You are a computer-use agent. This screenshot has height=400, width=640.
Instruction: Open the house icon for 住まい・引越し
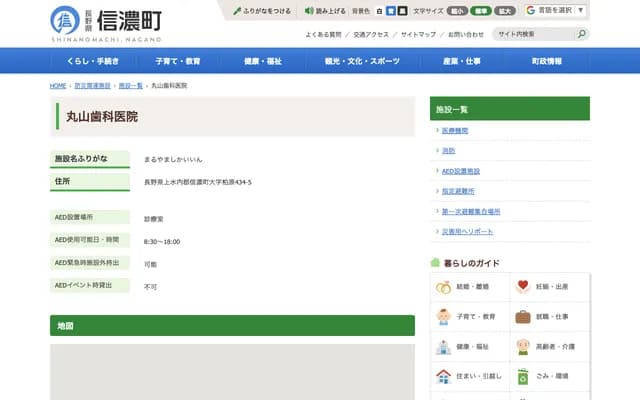coord(443,377)
